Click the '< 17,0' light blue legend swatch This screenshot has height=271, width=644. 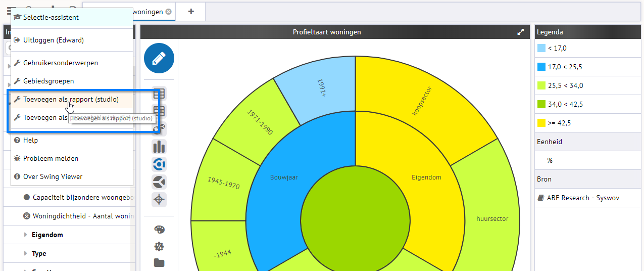[541, 48]
